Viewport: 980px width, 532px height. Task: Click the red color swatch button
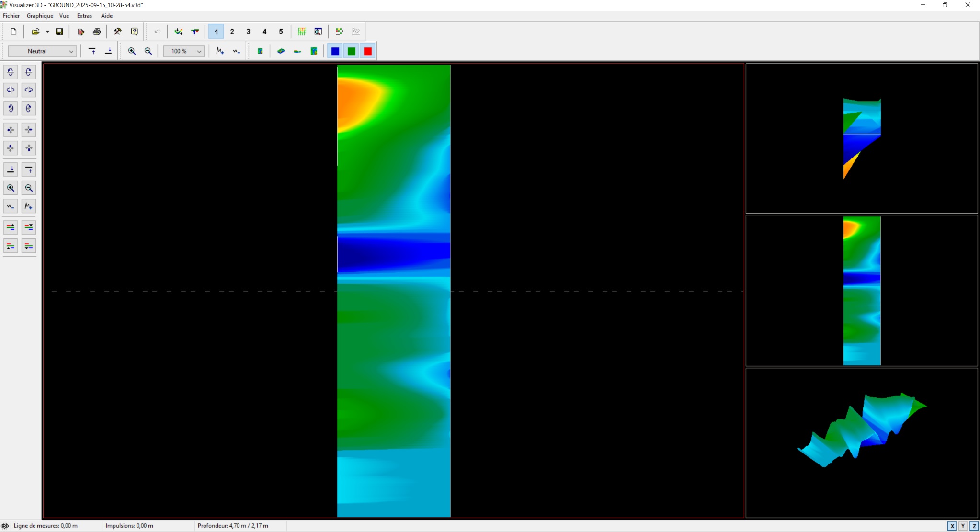tap(368, 51)
